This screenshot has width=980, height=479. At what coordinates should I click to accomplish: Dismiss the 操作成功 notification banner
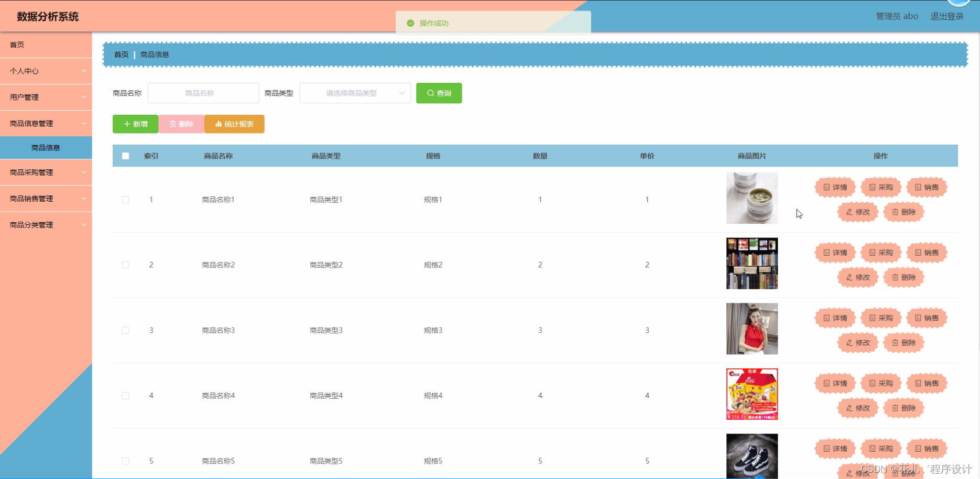click(493, 23)
